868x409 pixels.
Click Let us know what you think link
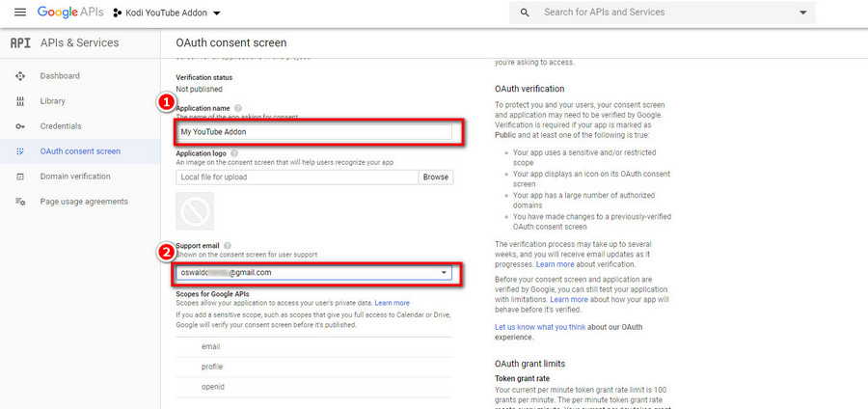tap(540, 327)
